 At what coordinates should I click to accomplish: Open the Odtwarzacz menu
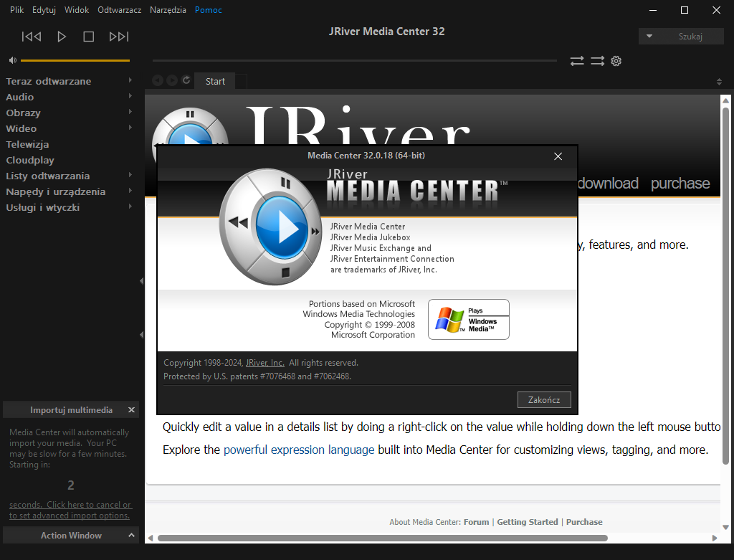pyautogui.click(x=120, y=10)
